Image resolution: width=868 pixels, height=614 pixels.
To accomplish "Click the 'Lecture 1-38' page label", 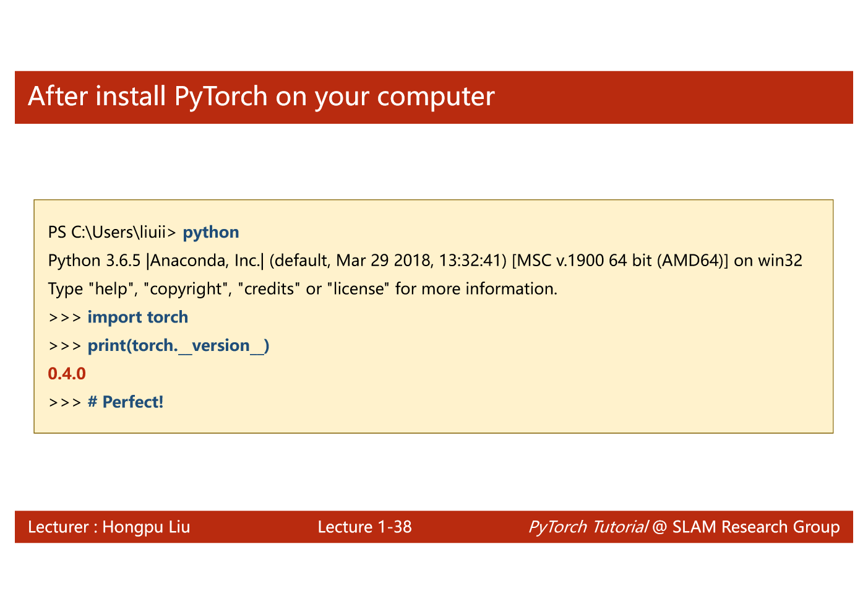I will coord(364,527).
